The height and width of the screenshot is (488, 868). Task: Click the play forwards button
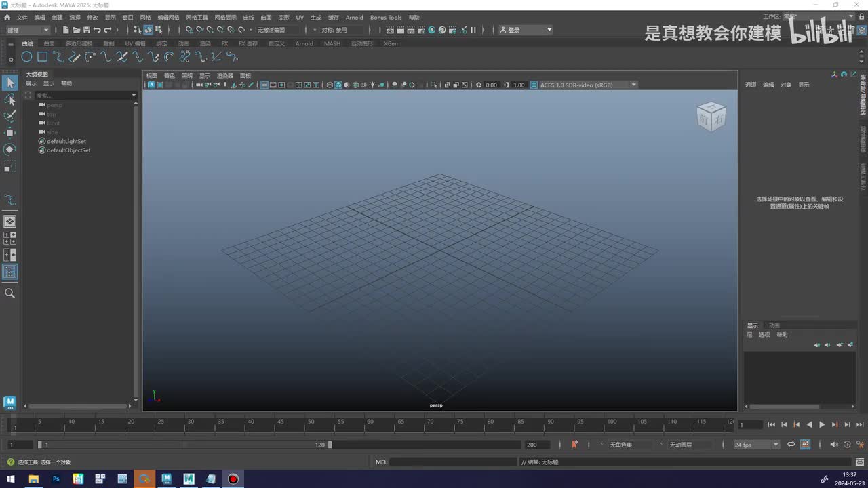(x=822, y=424)
